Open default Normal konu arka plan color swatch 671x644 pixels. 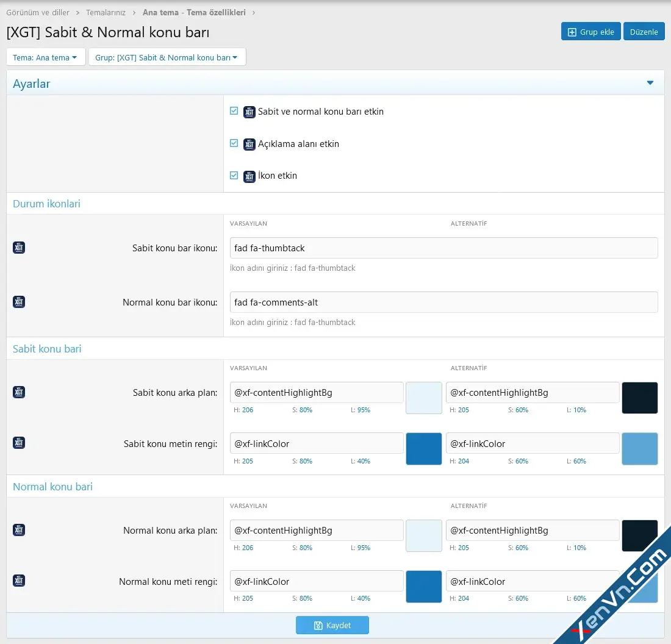pos(424,535)
